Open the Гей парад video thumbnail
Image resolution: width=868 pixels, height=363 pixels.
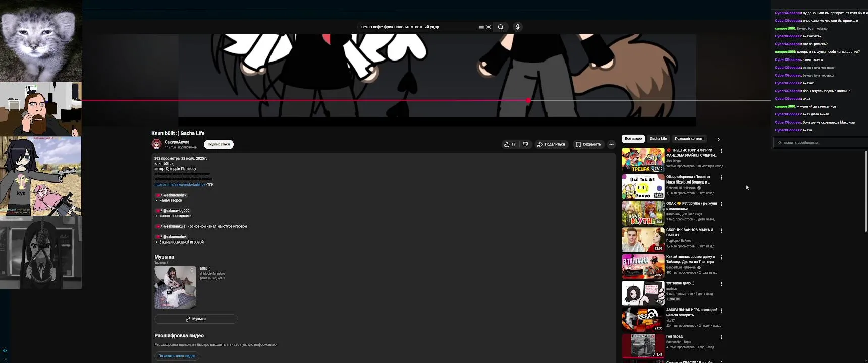tap(643, 346)
